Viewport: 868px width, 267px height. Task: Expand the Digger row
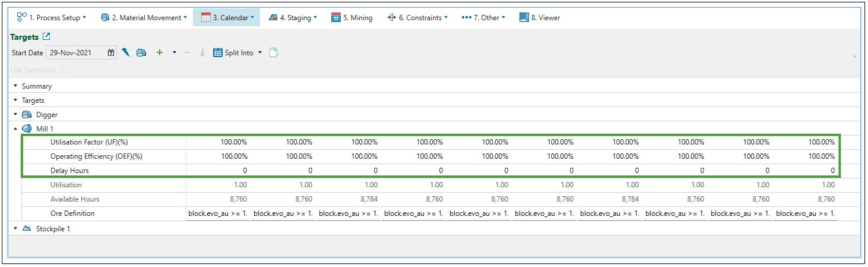pyautogui.click(x=15, y=114)
